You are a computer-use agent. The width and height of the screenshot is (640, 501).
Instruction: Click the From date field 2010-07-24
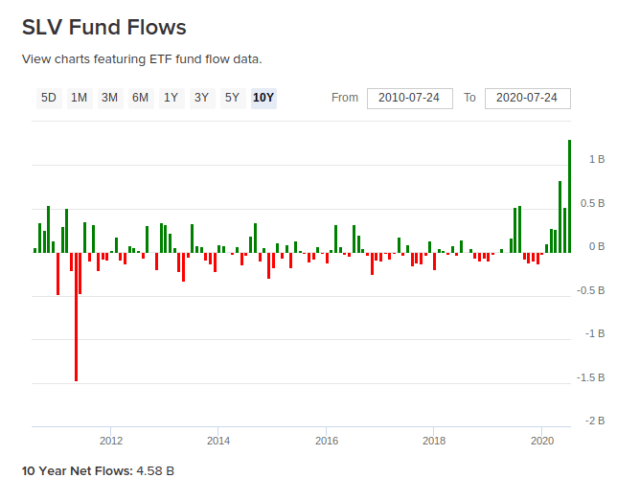click(x=409, y=98)
